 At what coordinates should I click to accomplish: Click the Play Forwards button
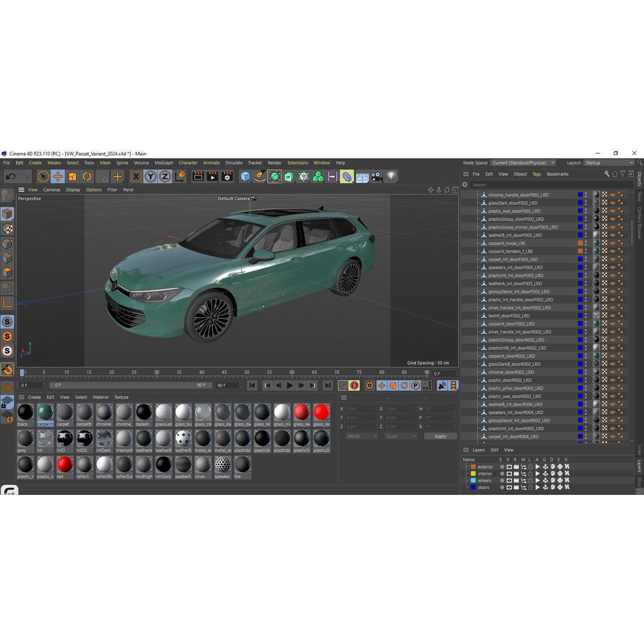tap(290, 385)
